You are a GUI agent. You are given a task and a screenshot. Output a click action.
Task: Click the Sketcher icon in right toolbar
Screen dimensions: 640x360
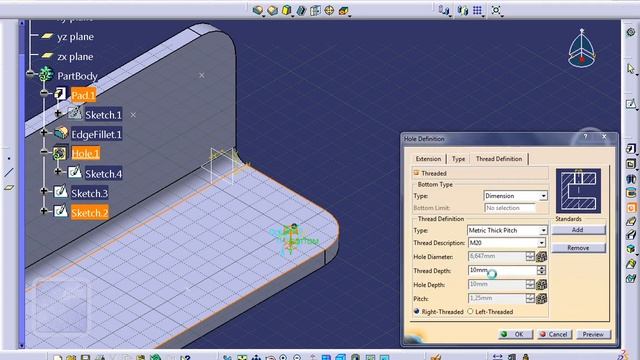coord(631,104)
